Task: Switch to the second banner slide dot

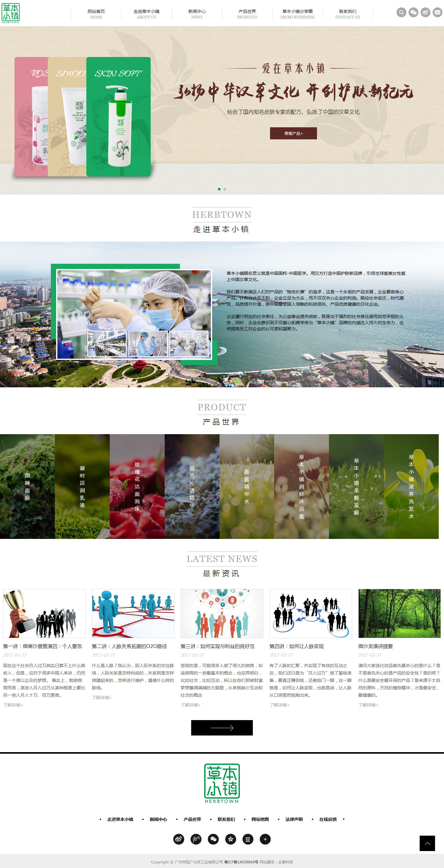Action: coord(225,189)
